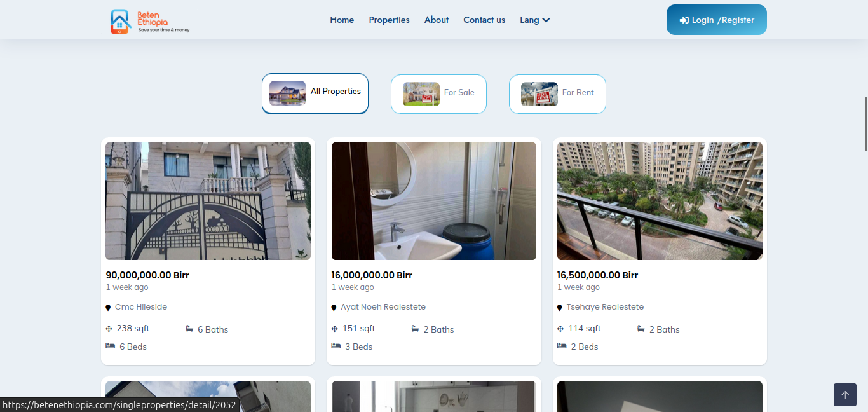Select the For Sale filter tab
The width and height of the screenshot is (868, 412).
coord(438,94)
